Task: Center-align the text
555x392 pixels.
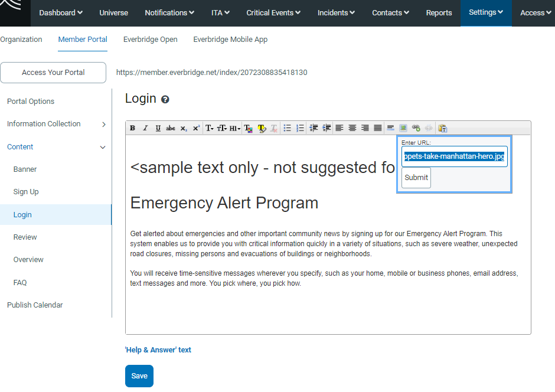Action: [x=352, y=128]
